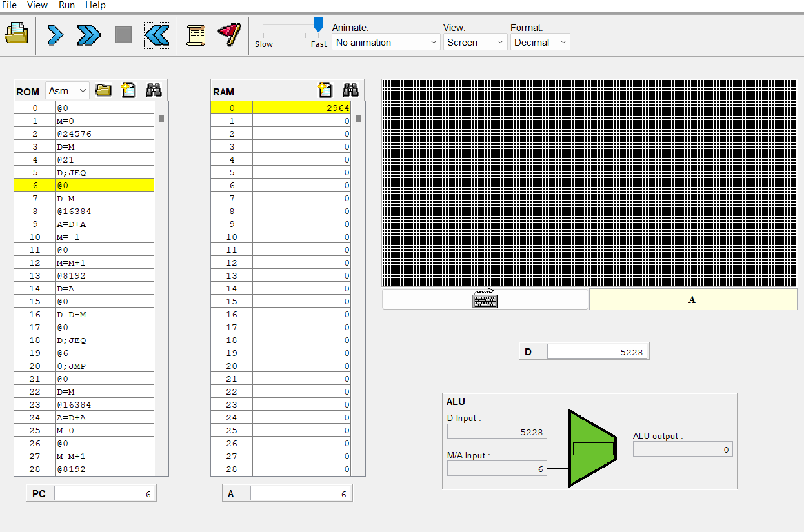804x532 pixels.
Task: Click the ROM search binoculars icon
Action: pos(154,90)
